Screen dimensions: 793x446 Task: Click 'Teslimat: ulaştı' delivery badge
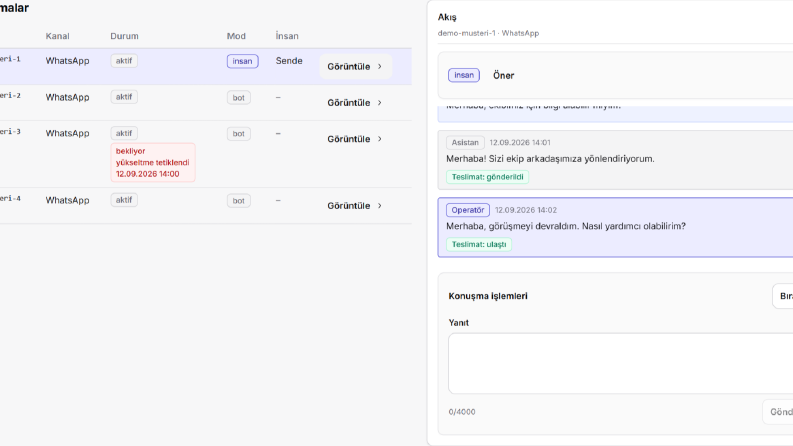[x=479, y=244]
